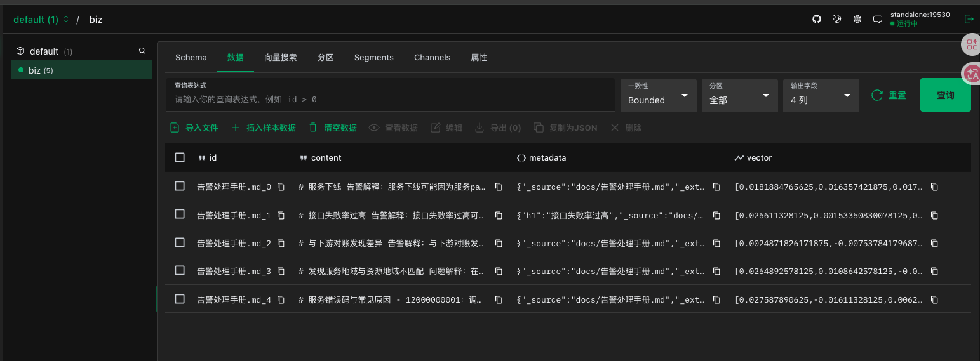Viewport: 980px width, 361px height.
Task: Click the 查询表达式 input field
Action: (390, 95)
